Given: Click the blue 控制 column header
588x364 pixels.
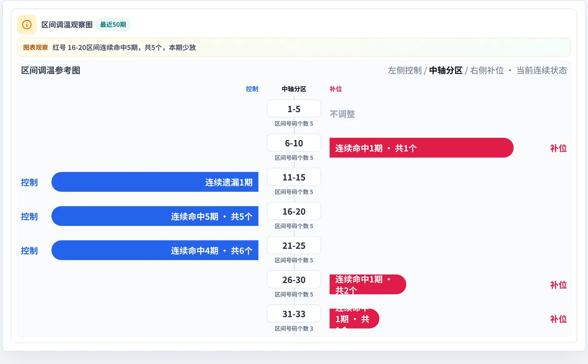Looking at the screenshot, I should point(252,89).
